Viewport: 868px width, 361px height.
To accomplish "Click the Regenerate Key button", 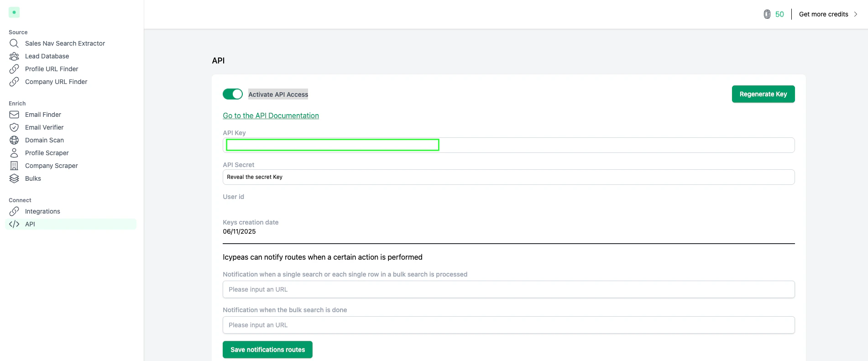I will (763, 94).
